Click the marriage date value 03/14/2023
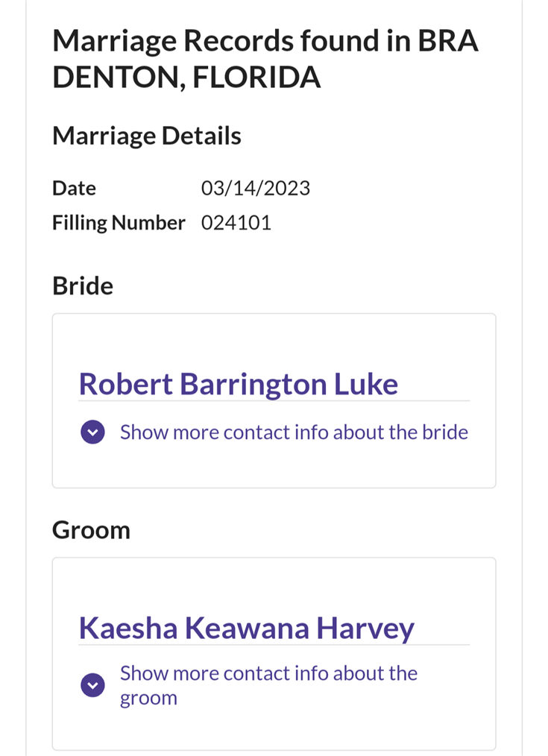This screenshot has width=548, height=756. [x=256, y=188]
